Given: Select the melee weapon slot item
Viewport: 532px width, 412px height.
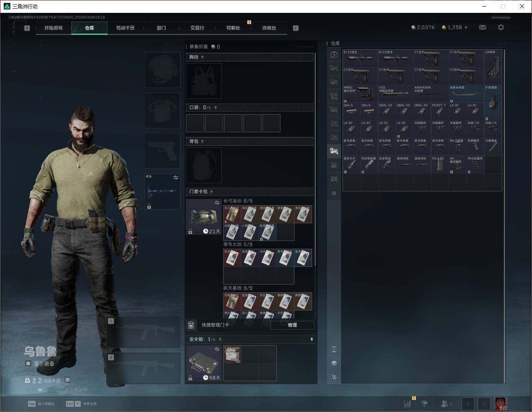Looking at the screenshot, I should (x=162, y=191).
